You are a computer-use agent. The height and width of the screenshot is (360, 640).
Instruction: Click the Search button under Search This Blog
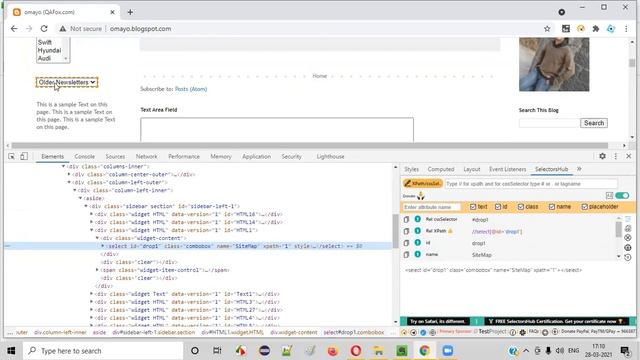tap(594, 123)
